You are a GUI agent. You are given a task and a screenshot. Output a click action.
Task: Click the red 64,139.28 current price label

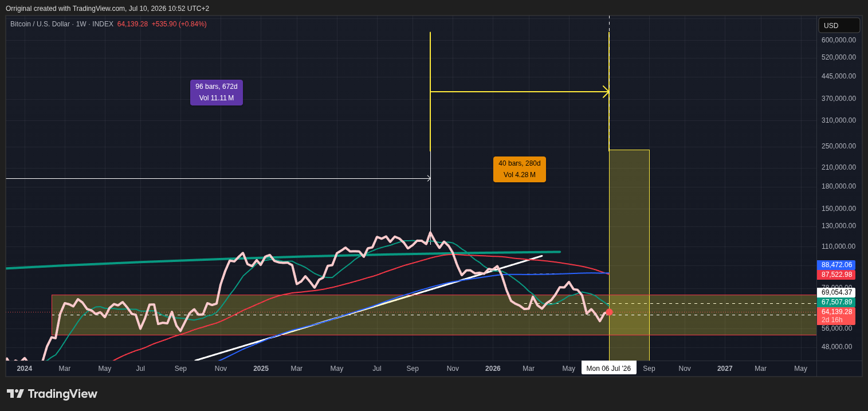pos(836,316)
